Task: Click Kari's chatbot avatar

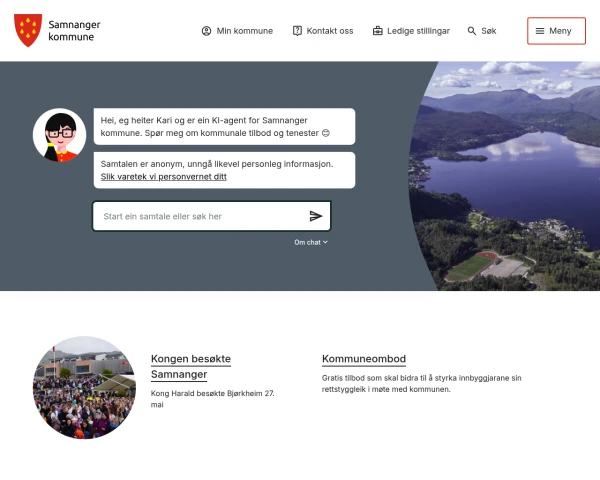Action: click(59, 135)
